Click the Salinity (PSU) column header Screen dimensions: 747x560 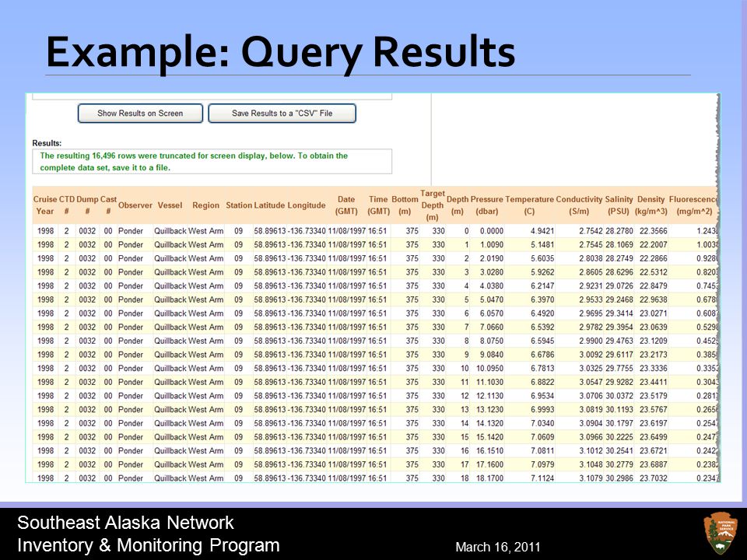[619, 205]
